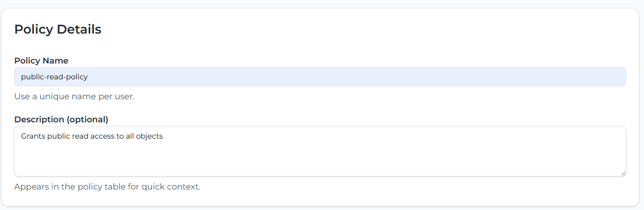The height and width of the screenshot is (210, 644).
Task: Click the Policy Name input field
Action: [320, 77]
